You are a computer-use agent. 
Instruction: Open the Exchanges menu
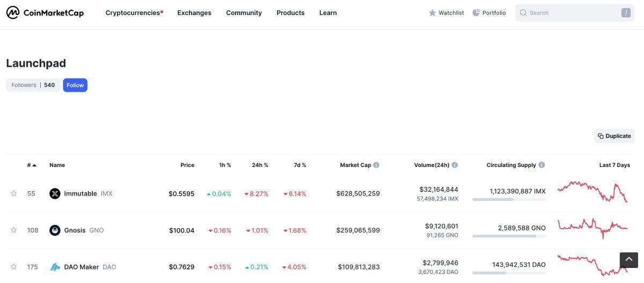194,13
